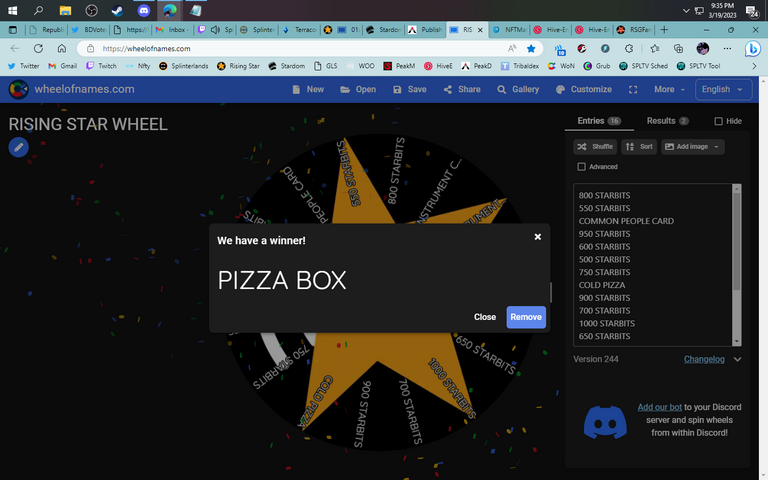Screen dimensions: 768x480
Task: Toggle the Hide checkbox
Action: [x=719, y=121]
